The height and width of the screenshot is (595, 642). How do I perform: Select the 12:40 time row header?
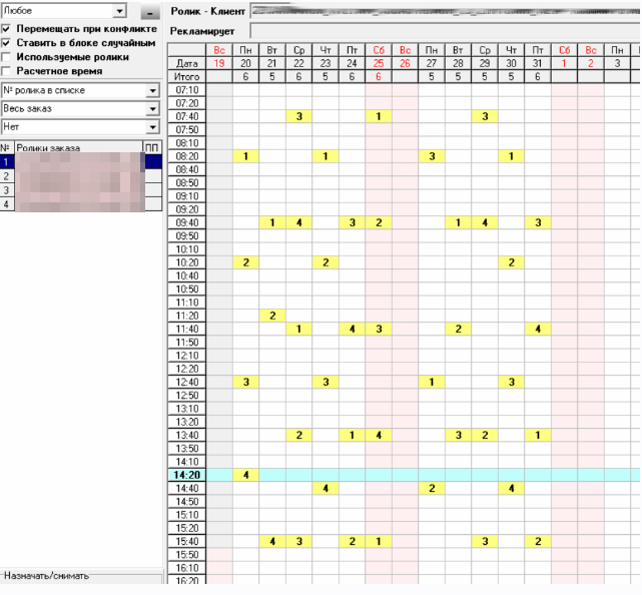point(187,382)
